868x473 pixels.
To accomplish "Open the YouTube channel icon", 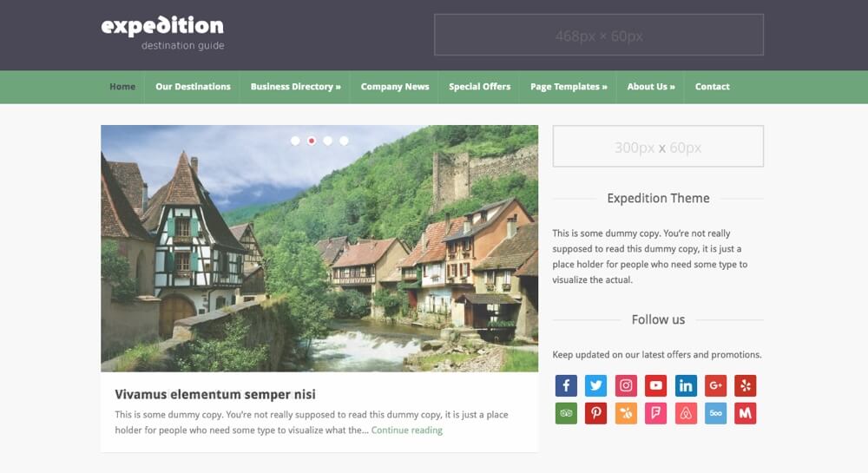I will click(x=655, y=385).
